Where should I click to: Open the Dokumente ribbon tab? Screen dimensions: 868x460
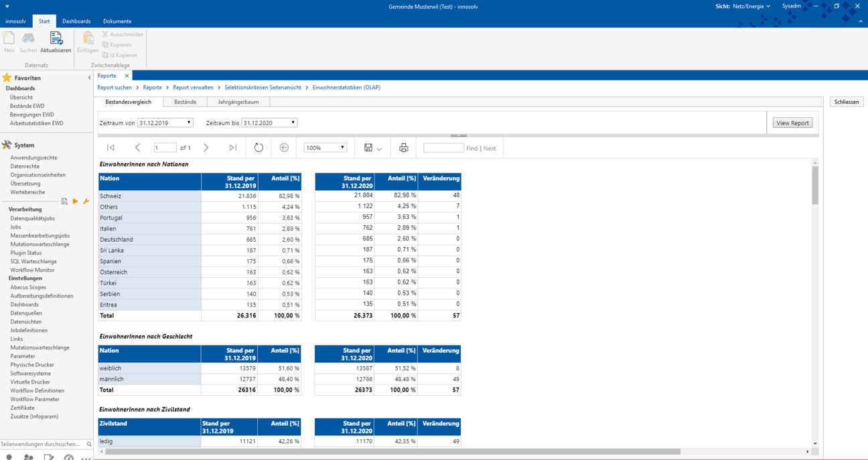117,21
